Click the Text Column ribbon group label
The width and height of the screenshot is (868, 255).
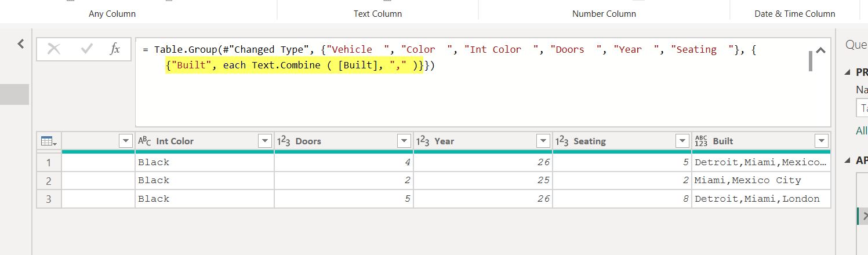377,13
